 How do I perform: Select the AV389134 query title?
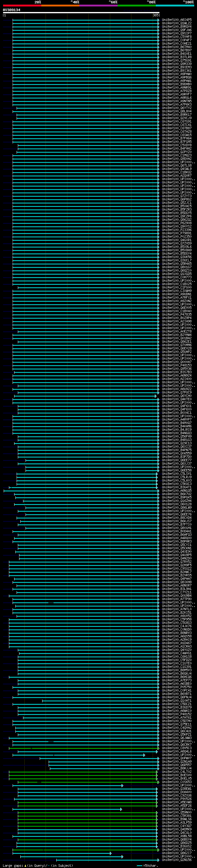click(11, 10)
